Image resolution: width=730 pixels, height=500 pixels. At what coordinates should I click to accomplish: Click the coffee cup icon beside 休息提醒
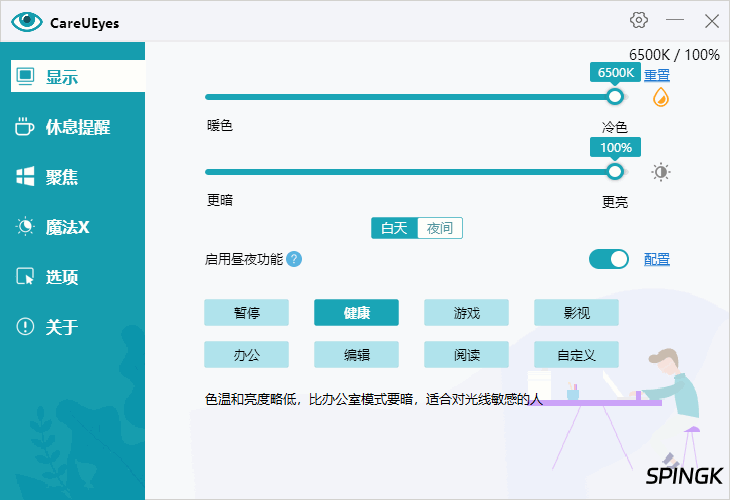[x=24, y=127]
